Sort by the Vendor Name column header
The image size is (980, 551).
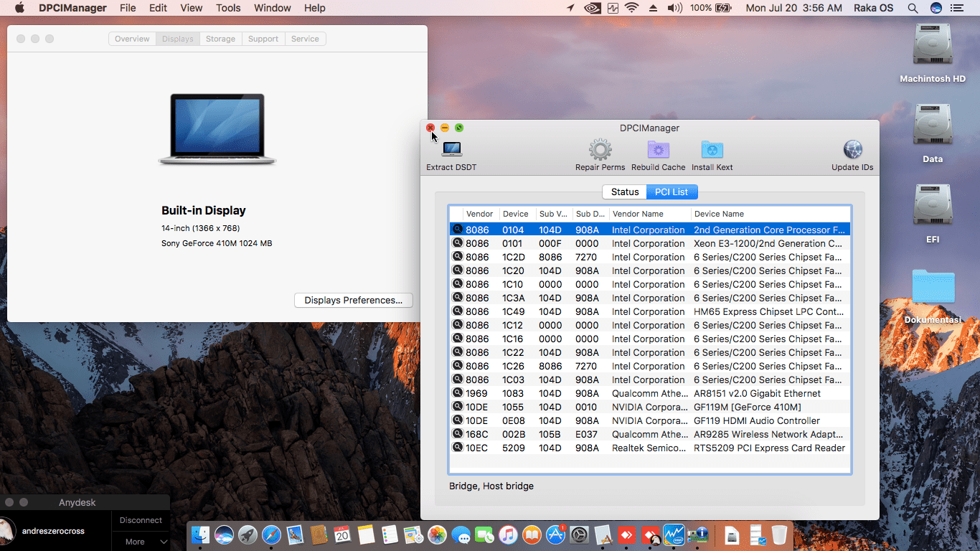[650, 214]
